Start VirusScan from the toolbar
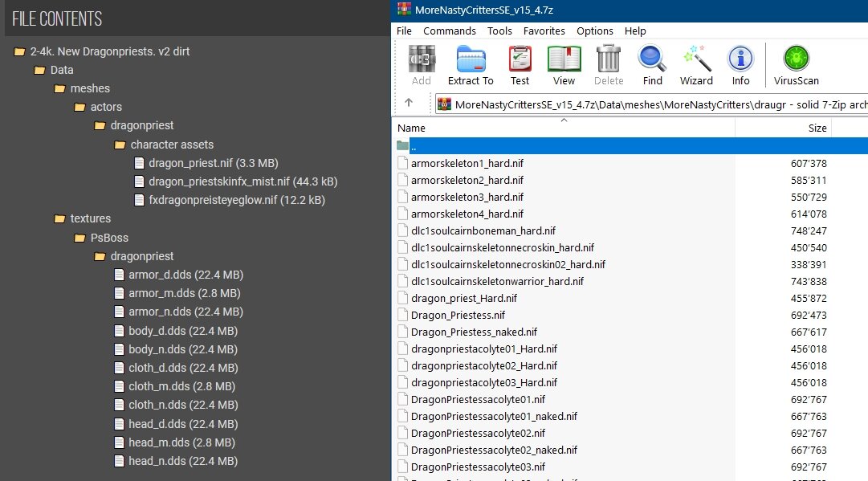The height and width of the screenshot is (481, 868). tap(796, 59)
